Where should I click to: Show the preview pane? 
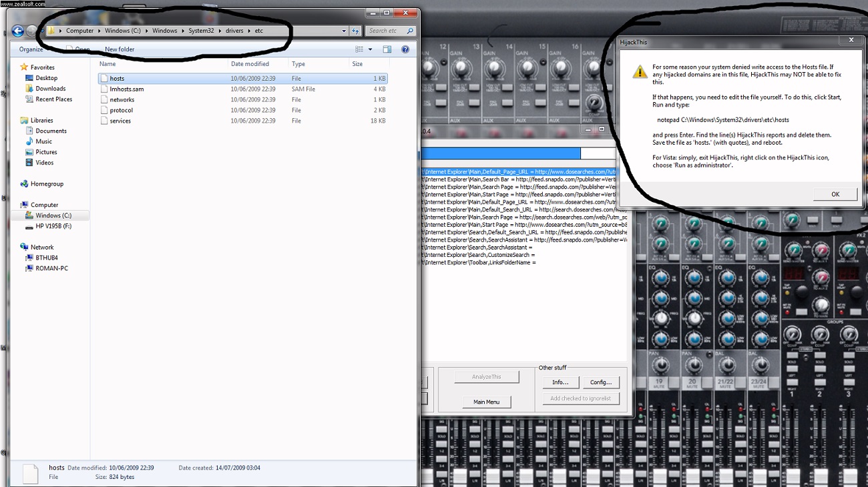tap(387, 49)
